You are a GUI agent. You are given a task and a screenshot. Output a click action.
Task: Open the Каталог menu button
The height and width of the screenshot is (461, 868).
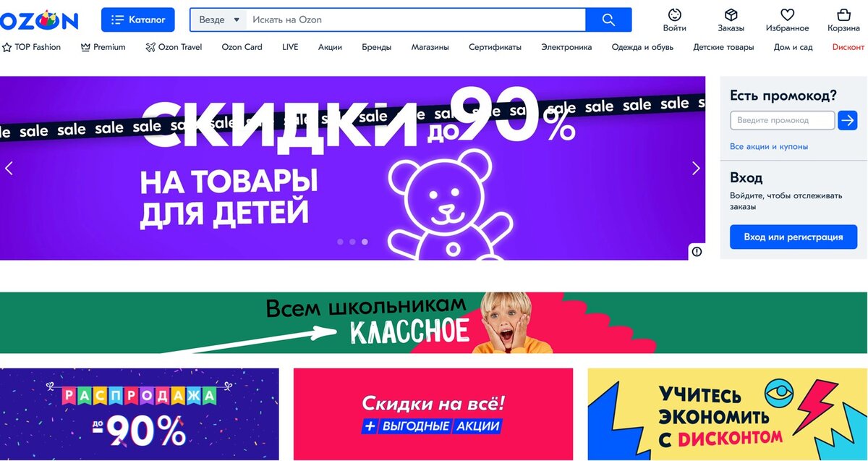coord(138,20)
